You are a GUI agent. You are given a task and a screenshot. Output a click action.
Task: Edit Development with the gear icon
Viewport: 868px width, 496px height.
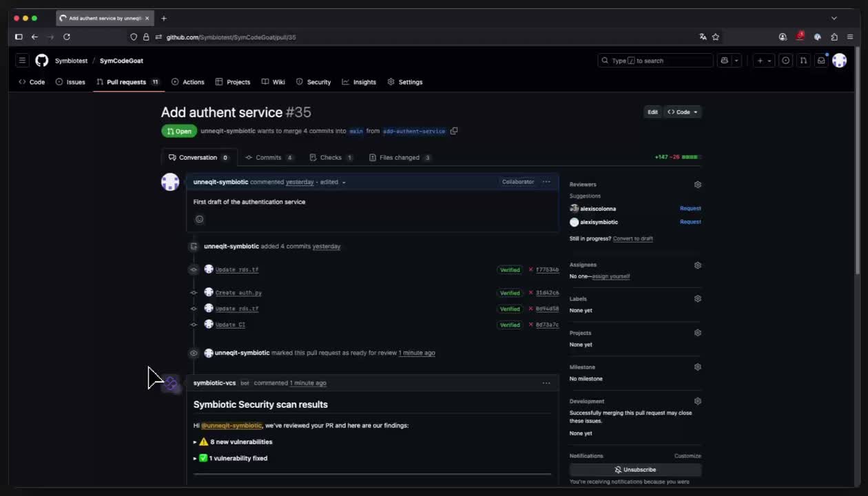(698, 401)
